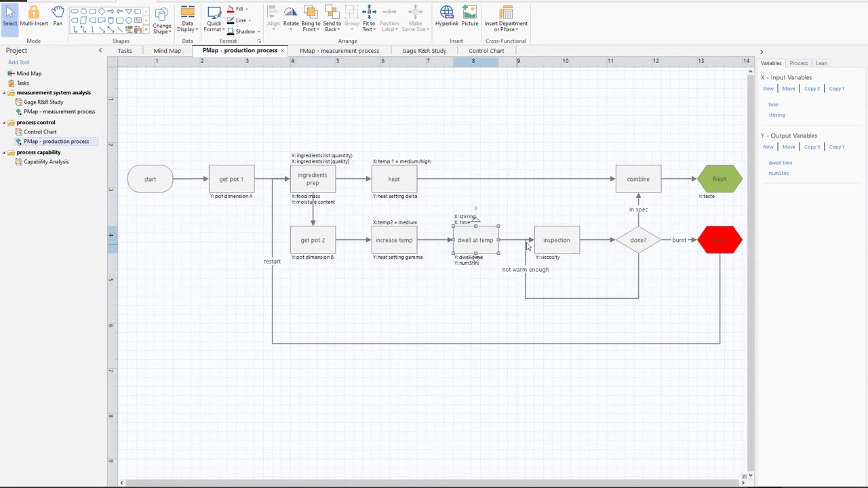Open the Change Shape dropdown
The width and height of the screenshot is (868, 488).
coord(162,20)
